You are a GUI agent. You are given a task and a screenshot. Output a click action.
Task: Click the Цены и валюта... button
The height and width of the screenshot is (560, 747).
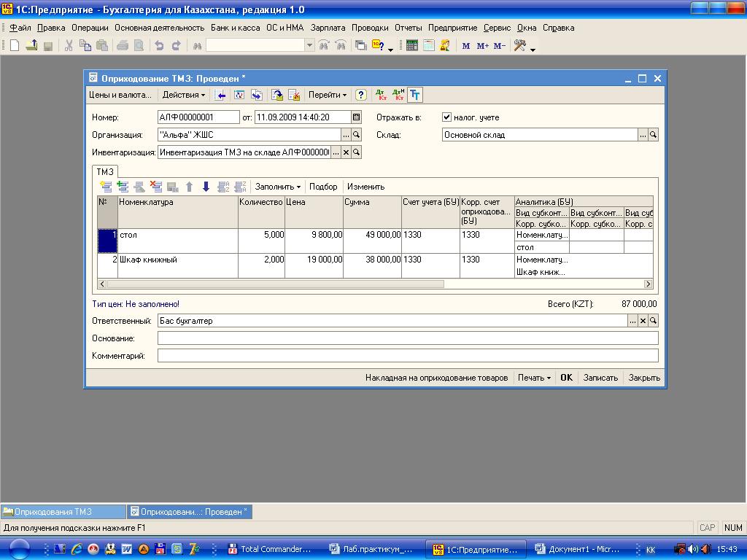[x=120, y=96]
